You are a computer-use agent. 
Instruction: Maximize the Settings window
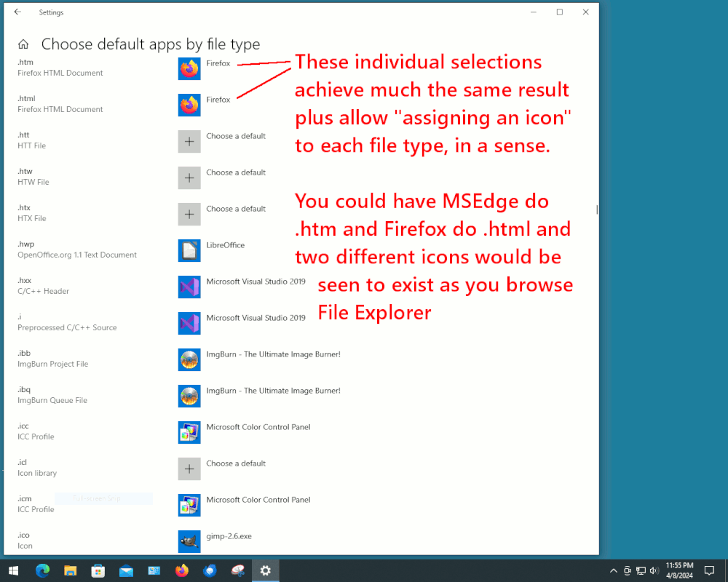click(x=559, y=12)
